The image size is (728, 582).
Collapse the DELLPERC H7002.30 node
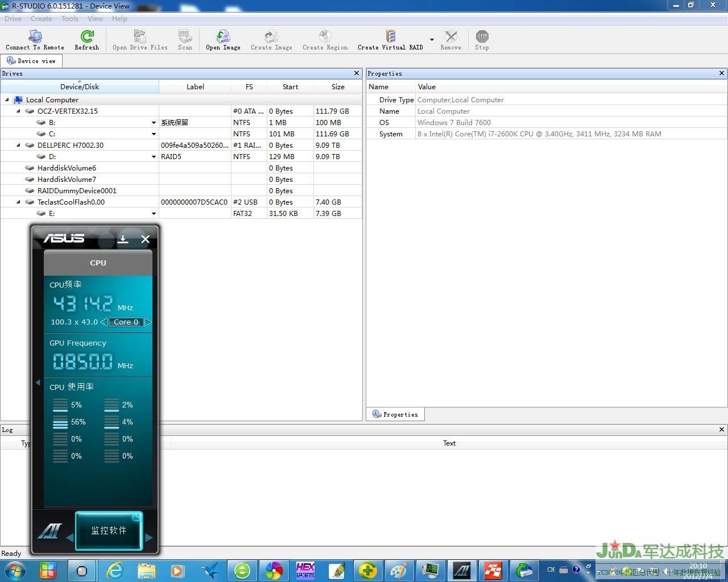tap(18, 145)
